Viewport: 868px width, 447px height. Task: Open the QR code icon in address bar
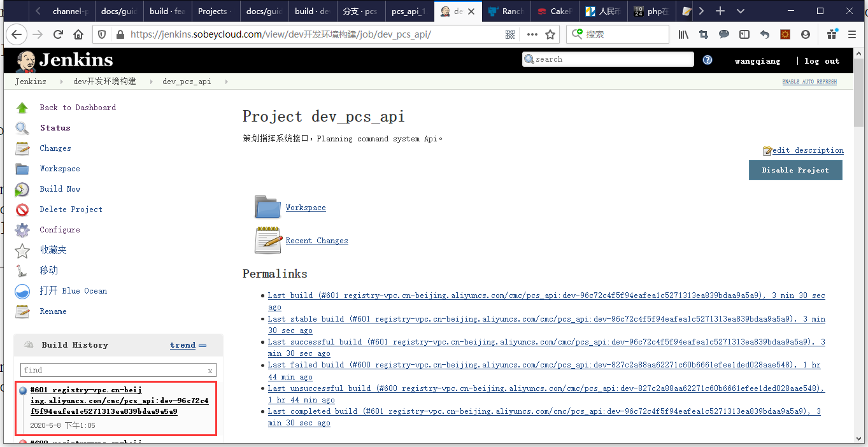[x=510, y=34]
